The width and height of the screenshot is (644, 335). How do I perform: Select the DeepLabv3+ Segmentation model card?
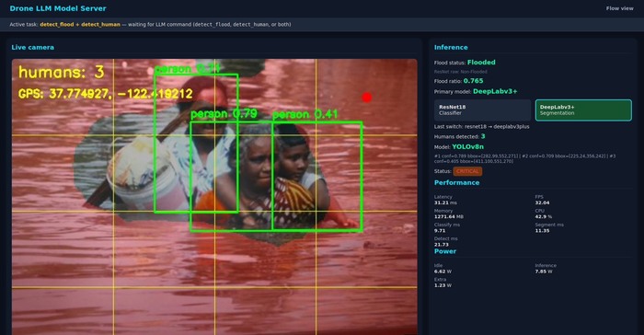coord(583,110)
